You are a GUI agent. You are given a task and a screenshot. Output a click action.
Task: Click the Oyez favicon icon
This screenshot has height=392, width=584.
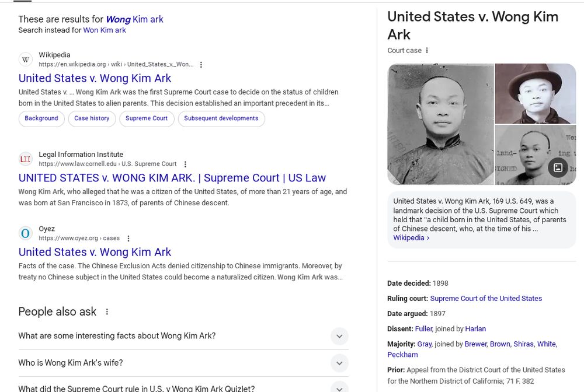coord(25,233)
